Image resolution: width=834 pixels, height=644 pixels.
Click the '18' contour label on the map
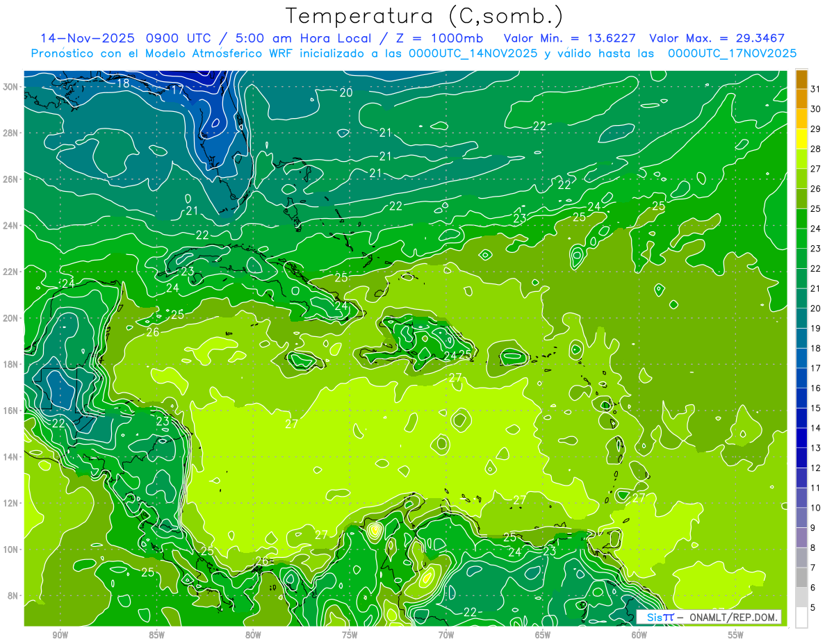[123, 83]
